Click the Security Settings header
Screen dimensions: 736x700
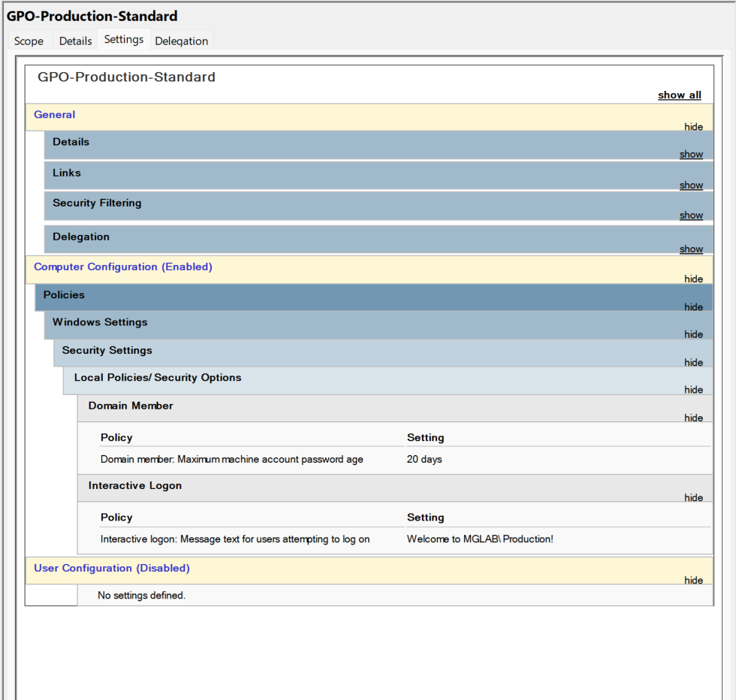[x=384, y=352]
